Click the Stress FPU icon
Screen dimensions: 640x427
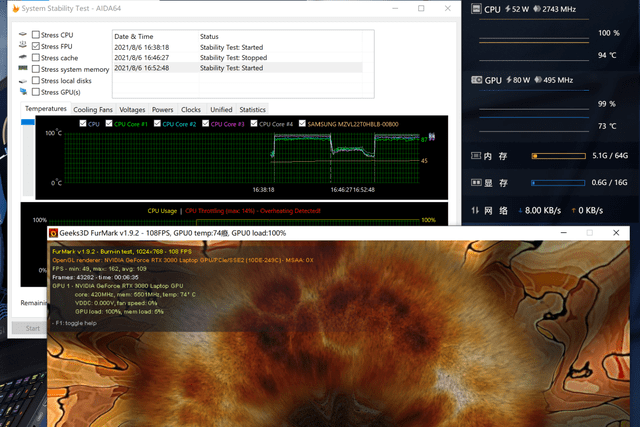pos(23,45)
